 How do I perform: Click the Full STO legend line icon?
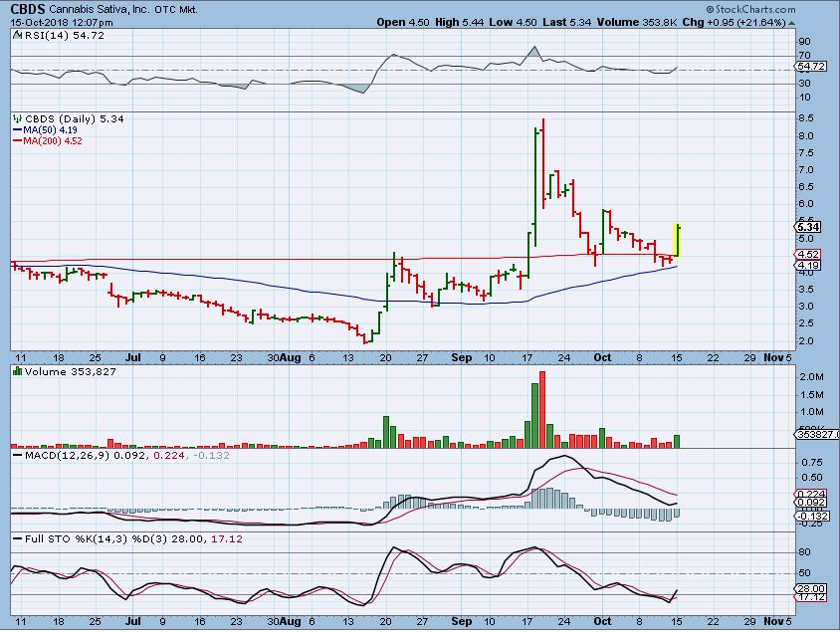(16, 538)
